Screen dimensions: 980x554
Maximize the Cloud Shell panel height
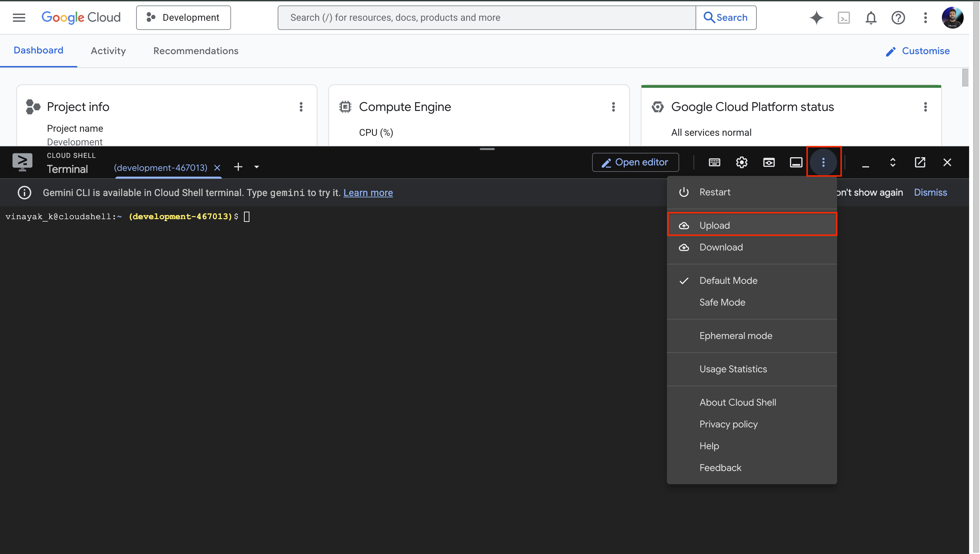coord(893,162)
